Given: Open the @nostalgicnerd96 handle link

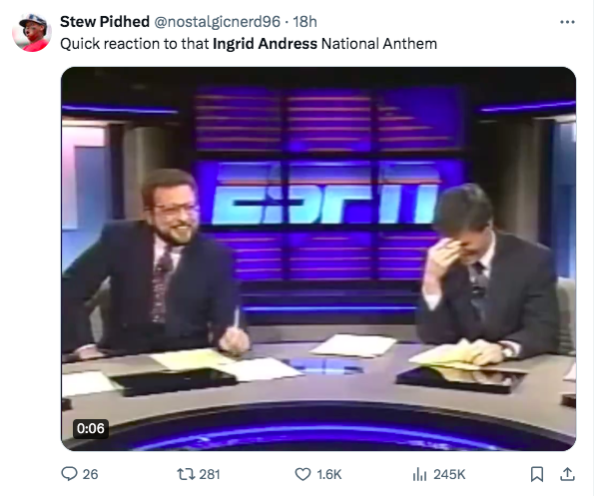Looking at the screenshot, I should click(x=217, y=22).
